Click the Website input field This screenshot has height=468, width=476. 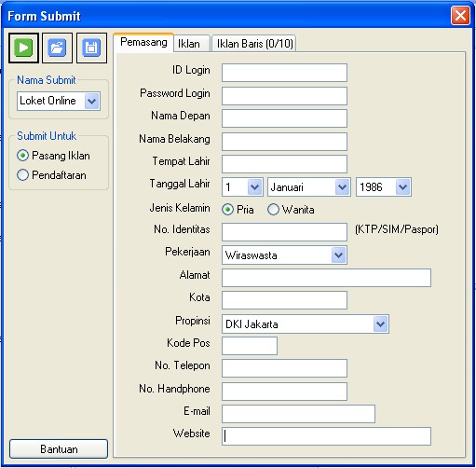tap(326, 436)
